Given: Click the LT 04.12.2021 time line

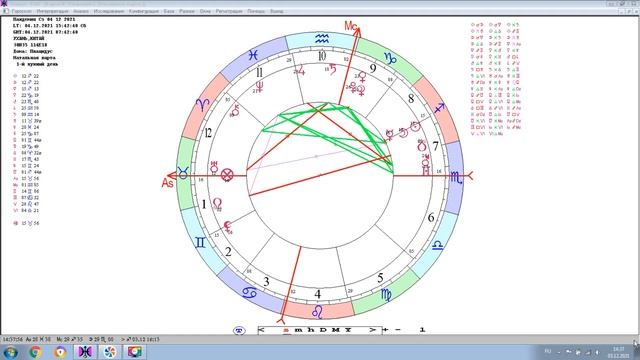Looking at the screenshot, I should click(x=49, y=26).
